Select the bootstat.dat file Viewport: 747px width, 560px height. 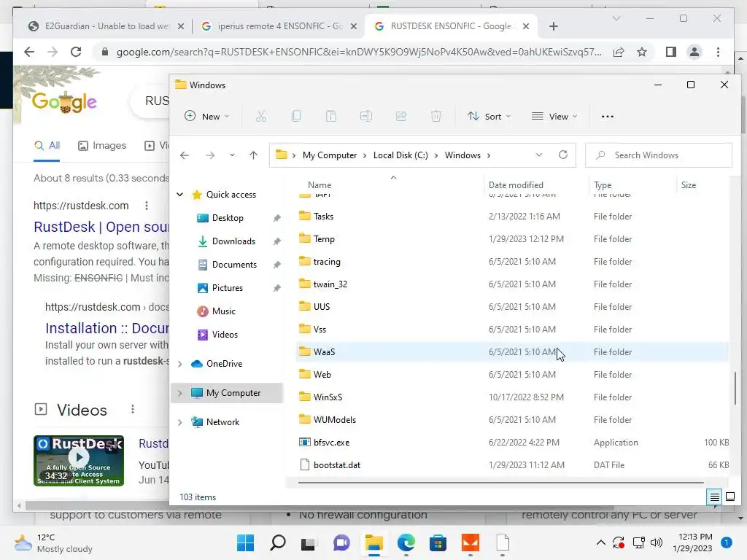[512, 464]
